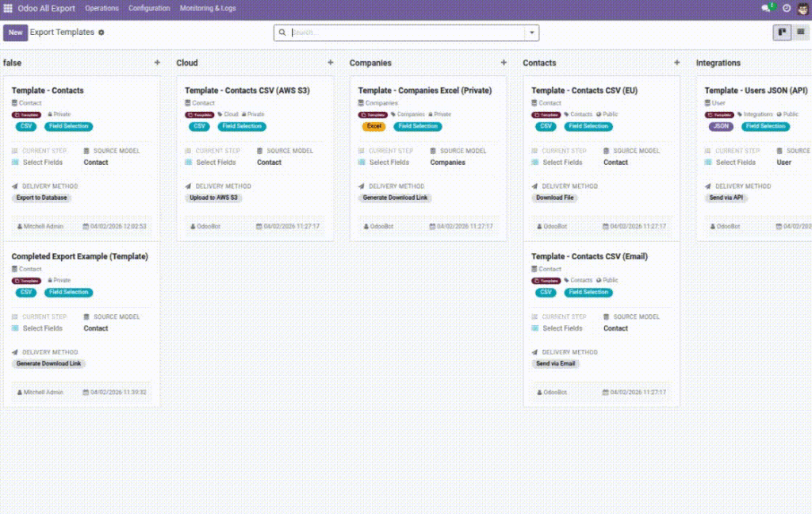Image resolution: width=812 pixels, height=514 pixels.
Task: Open the conversations chat icon
Action: (x=767, y=8)
